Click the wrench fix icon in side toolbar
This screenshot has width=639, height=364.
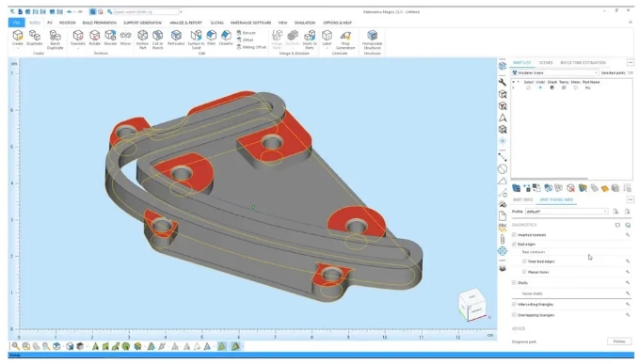[x=503, y=82]
